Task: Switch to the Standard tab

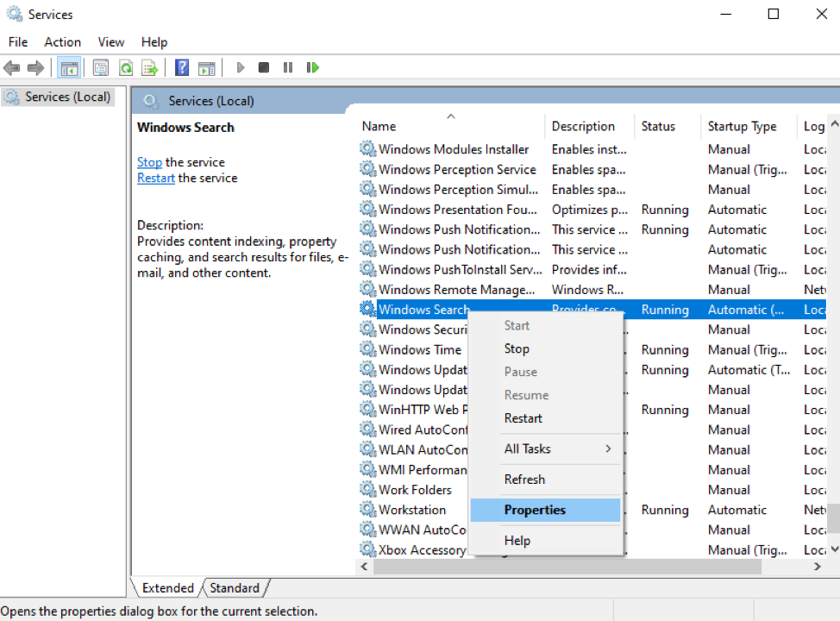Action: 235,587
